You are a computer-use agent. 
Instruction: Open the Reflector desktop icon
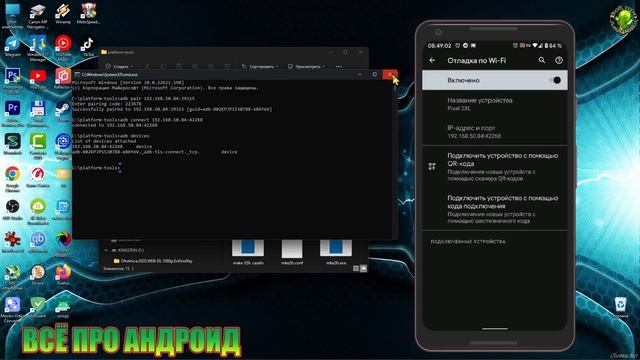point(63,78)
